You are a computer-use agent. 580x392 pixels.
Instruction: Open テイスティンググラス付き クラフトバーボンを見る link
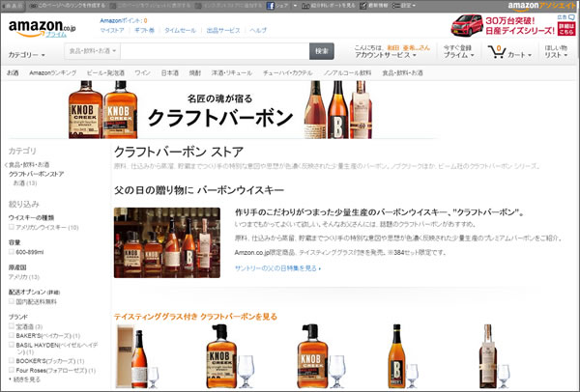point(195,317)
